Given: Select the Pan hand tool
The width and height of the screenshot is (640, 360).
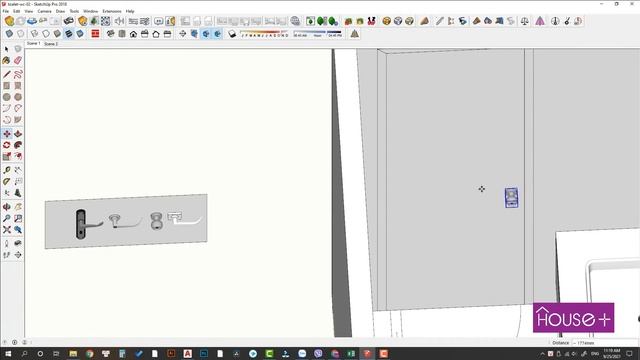Looking at the screenshot, I should coord(18,207).
